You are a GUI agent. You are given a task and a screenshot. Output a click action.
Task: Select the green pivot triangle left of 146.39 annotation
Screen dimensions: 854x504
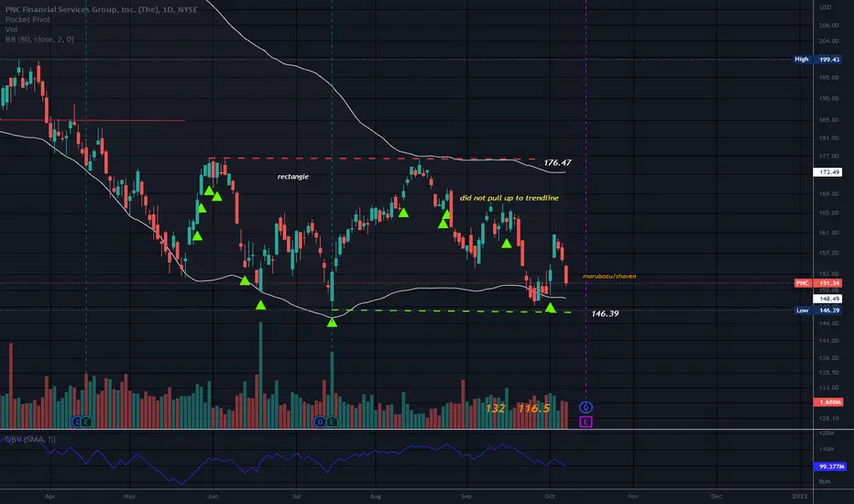click(x=551, y=309)
